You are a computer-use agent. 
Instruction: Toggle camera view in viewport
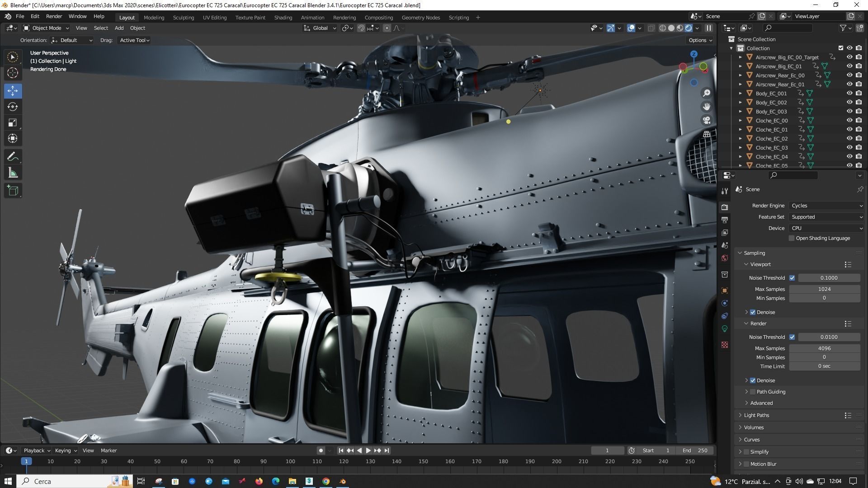point(706,120)
